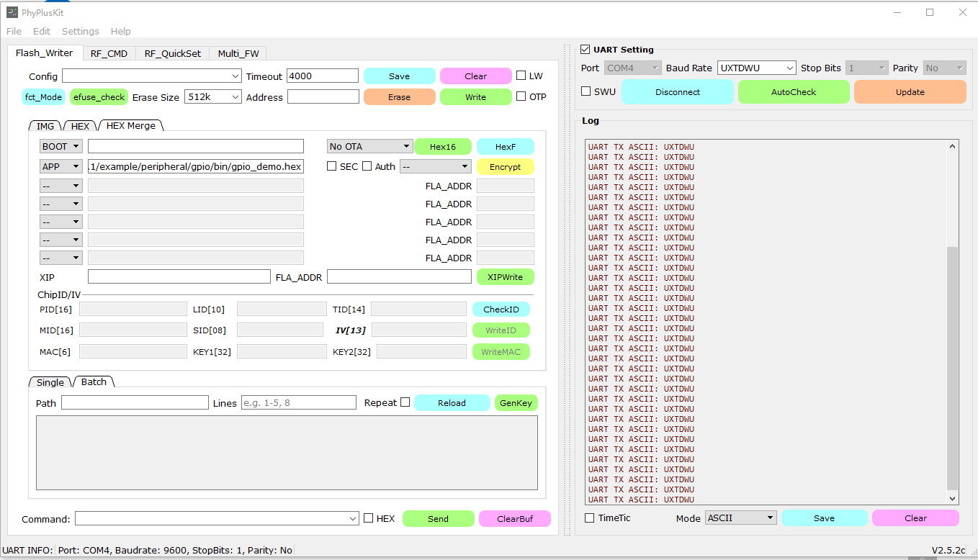The width and height of the screenshot is (978, 560).
Task: Select the Flash_Writer tab
Action: click(45, 53)
